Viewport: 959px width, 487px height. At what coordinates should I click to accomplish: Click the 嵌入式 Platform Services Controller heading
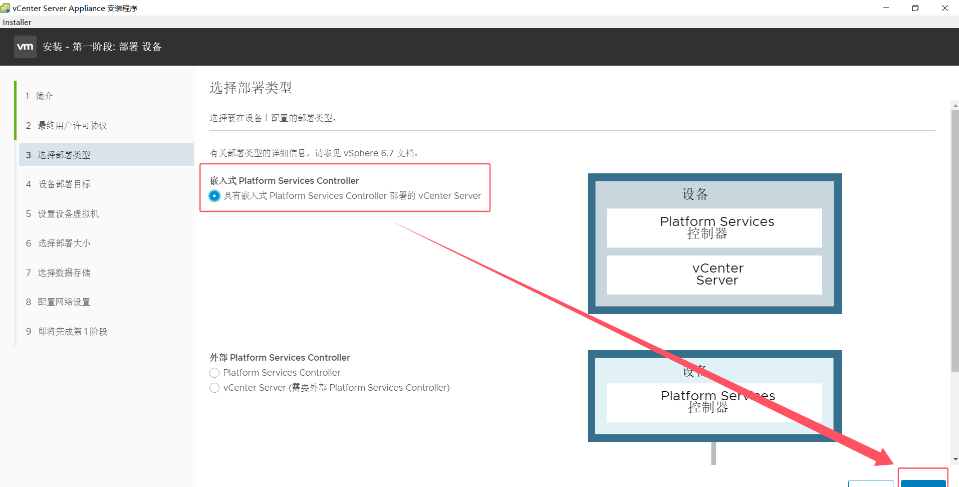click(284, 180)
